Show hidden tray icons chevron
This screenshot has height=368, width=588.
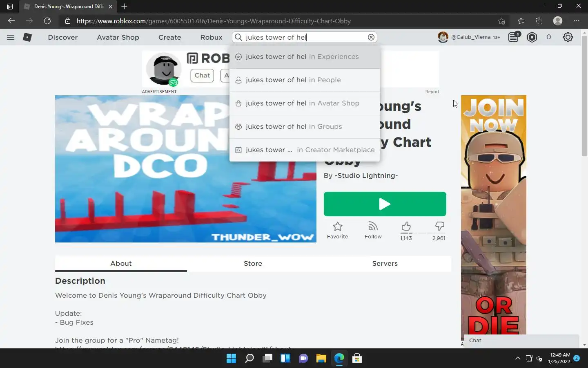coord(517,358)
